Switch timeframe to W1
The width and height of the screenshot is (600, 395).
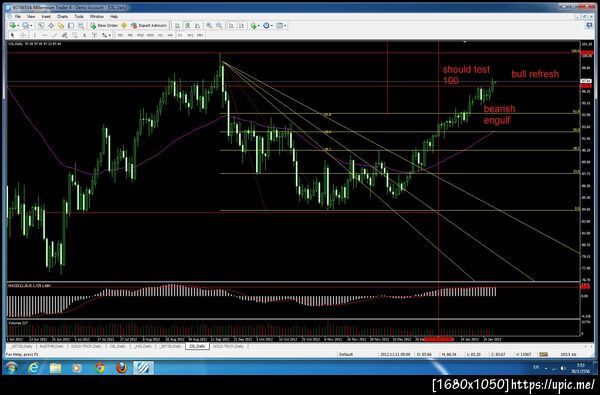point(190,35)
